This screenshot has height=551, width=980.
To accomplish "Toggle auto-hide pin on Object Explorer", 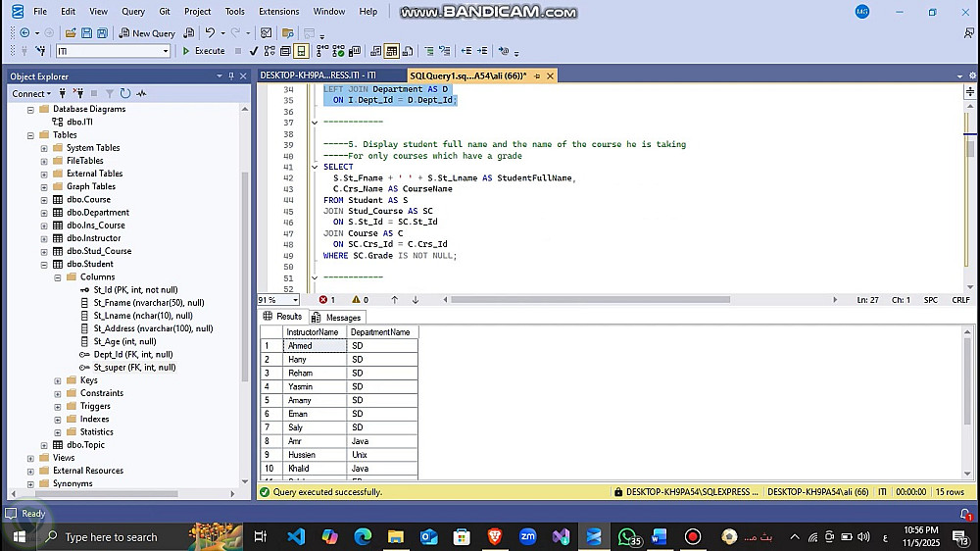I will point(230,76).
